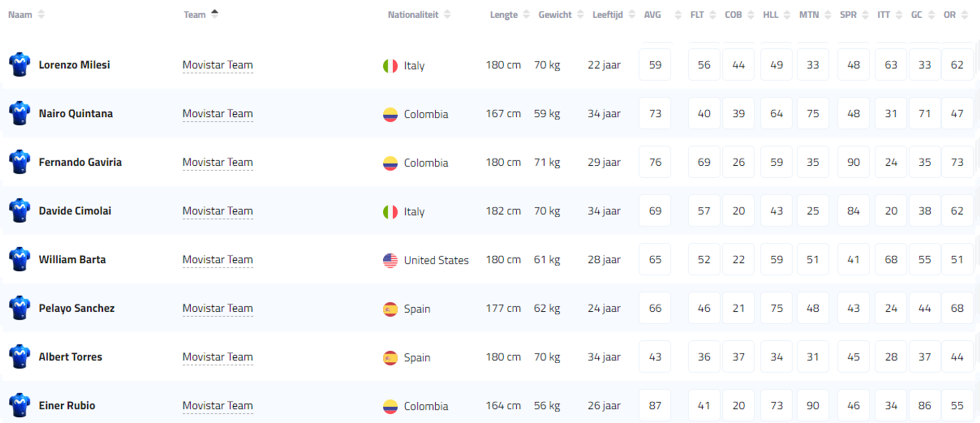Click William Barta's team jersey icon
This screenshot has height=423, width=980.
(x=20, y=259)
